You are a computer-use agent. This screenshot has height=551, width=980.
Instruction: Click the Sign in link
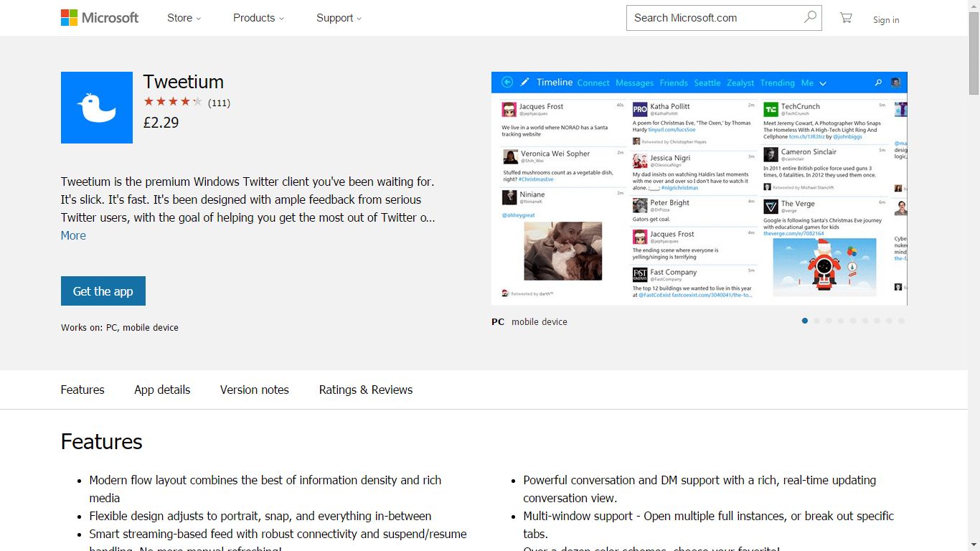coord(886,20)
